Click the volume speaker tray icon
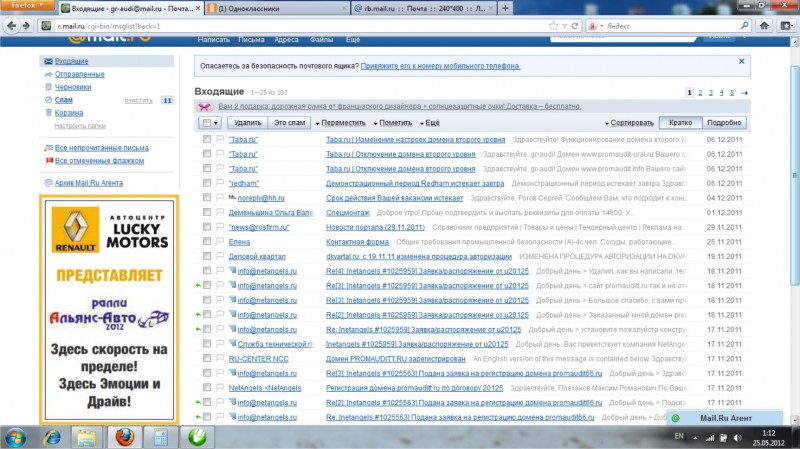The height and width of the screenshot is (449, 800). pos(737,438)
